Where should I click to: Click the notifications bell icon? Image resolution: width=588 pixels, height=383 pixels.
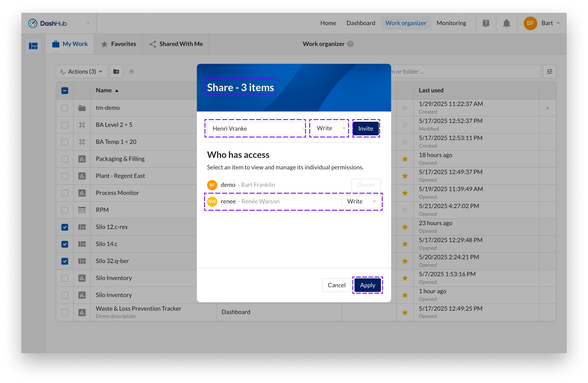tap(506, 23)
